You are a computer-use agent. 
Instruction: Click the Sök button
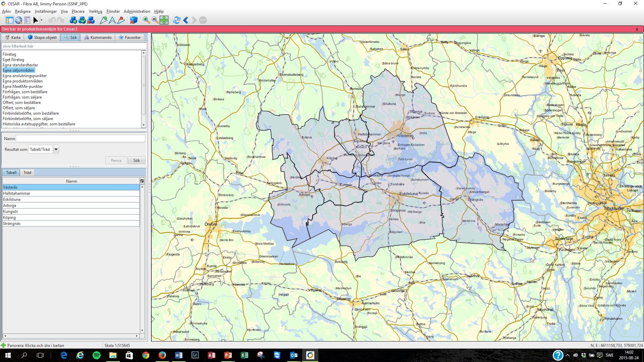(137, 161)
